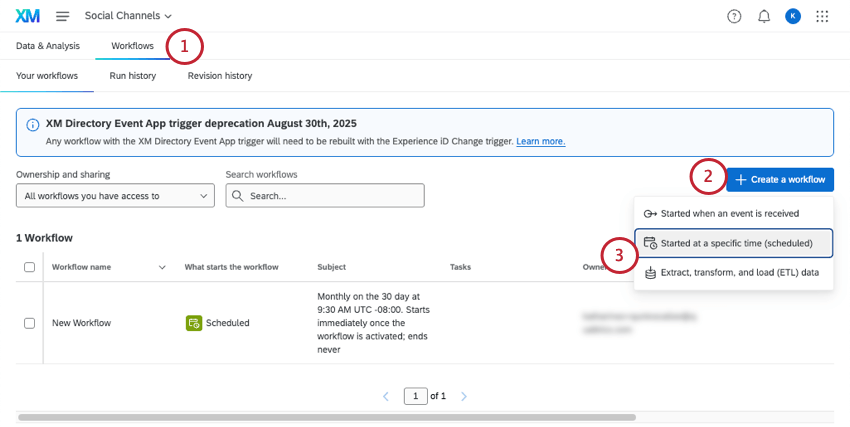
Task: Follow the Learn more link
Action: click(540, 141)
